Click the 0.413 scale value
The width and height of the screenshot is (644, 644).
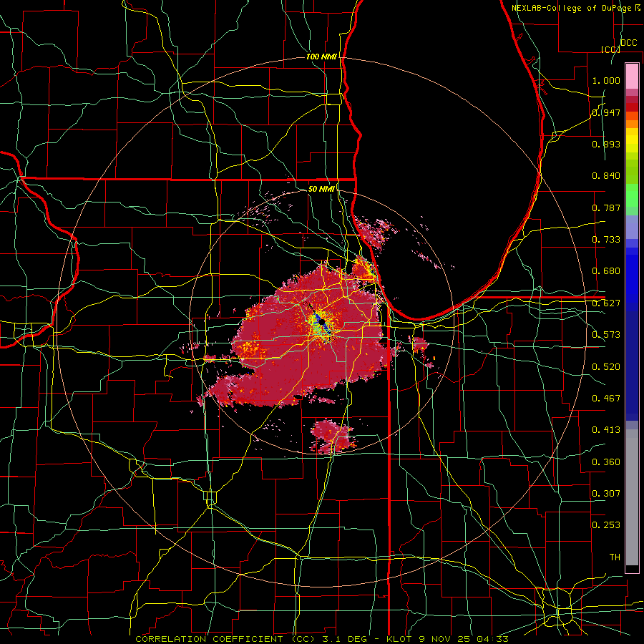[606, 430]
